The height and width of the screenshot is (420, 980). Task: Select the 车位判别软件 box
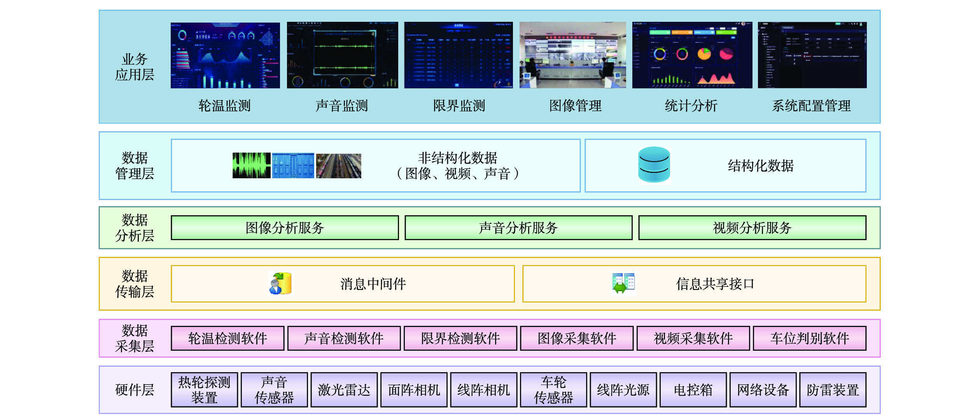click(x=810, y=338)
